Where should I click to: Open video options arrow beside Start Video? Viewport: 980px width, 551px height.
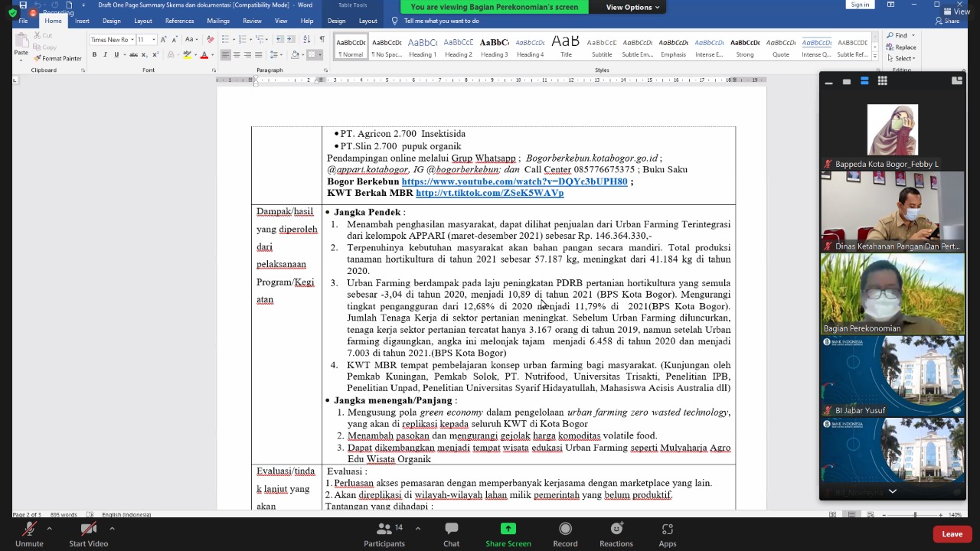pos(112,528)
